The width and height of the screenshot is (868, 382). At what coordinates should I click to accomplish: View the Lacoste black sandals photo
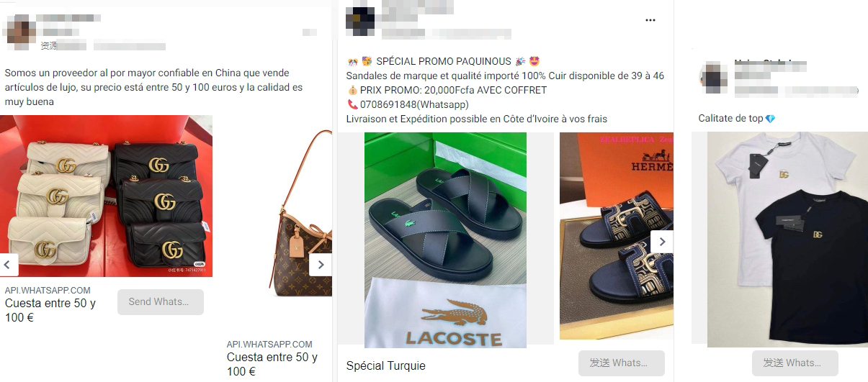tap(445, 240)
